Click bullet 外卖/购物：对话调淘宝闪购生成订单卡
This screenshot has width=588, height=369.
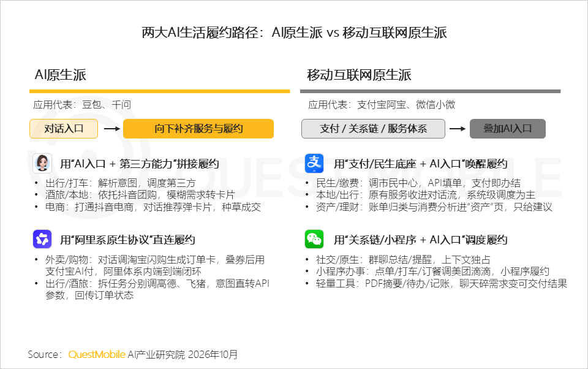click(155, 265)
